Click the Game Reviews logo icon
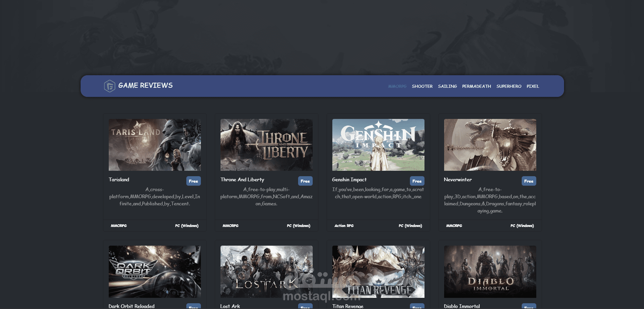Image resolution: width=644 pixels, height=309 pixels. click(x=109, y=86)
